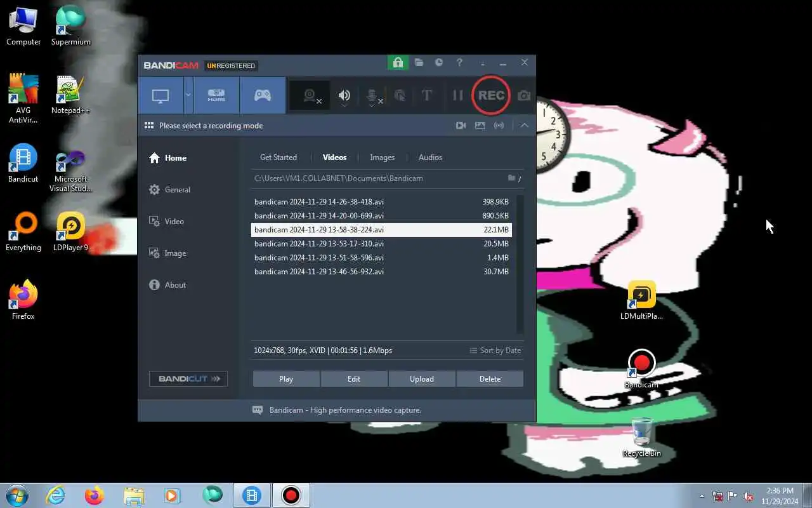Viewport: 812px width, 508px height.
Task: Open the Image settings section
Action: [x=167, y=253]
